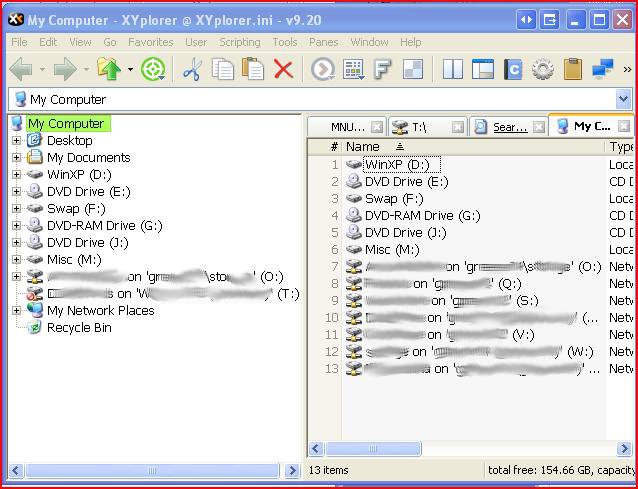Open the Scripting menu

coord(239,42)
